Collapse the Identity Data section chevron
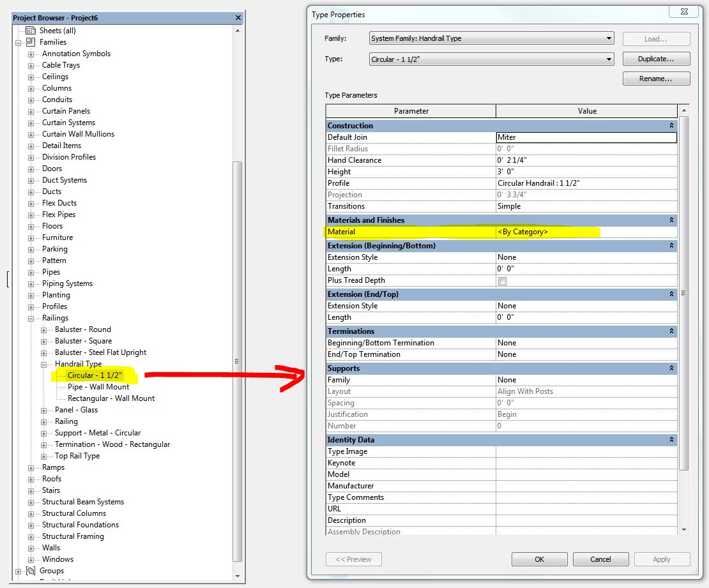This screenshot has width=709, height=588. [671, 440]
